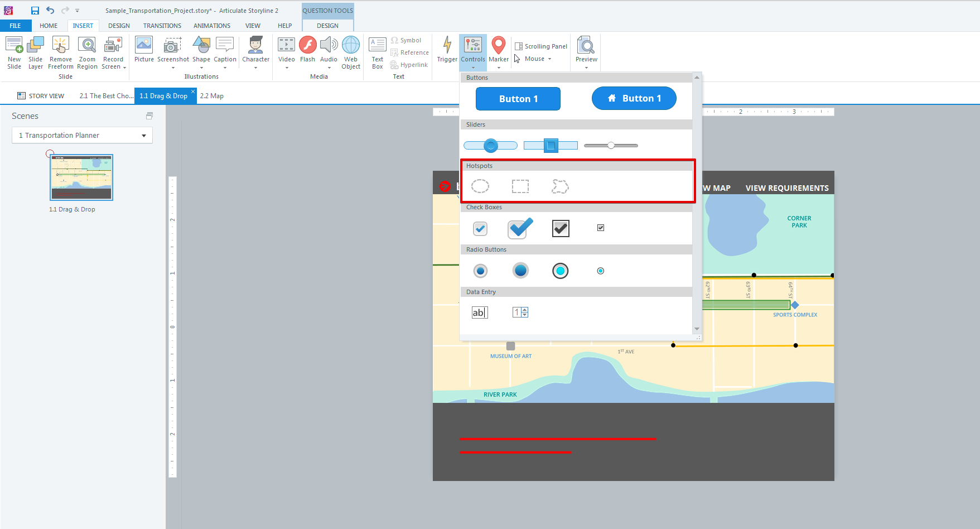The width and height of the screenshot is (980, 529).
Task: Click the Trigger lightning icon
Action: pos(447,46)
